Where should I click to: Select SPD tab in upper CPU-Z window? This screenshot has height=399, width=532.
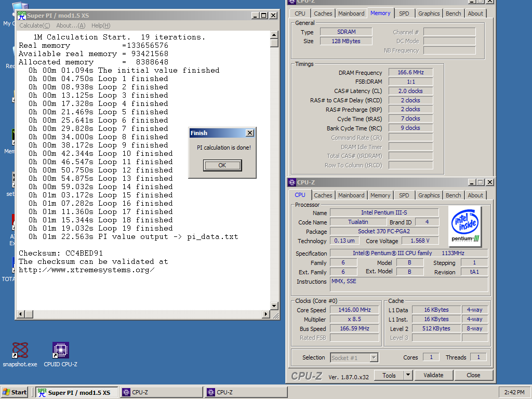tap(404, 14)
